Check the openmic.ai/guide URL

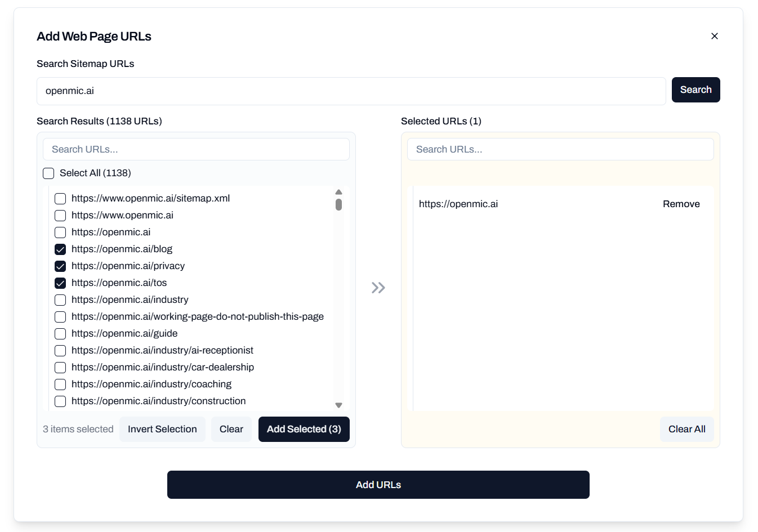point(60,333)
